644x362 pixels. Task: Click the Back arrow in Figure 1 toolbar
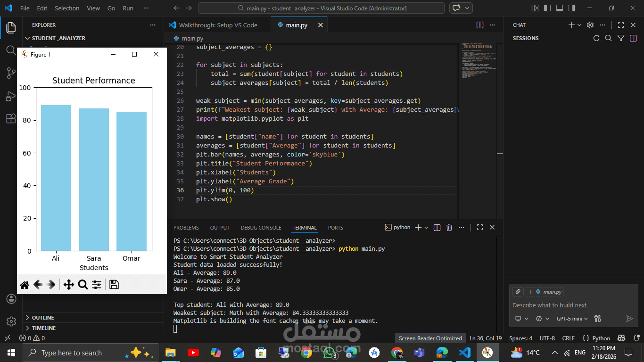38,285
